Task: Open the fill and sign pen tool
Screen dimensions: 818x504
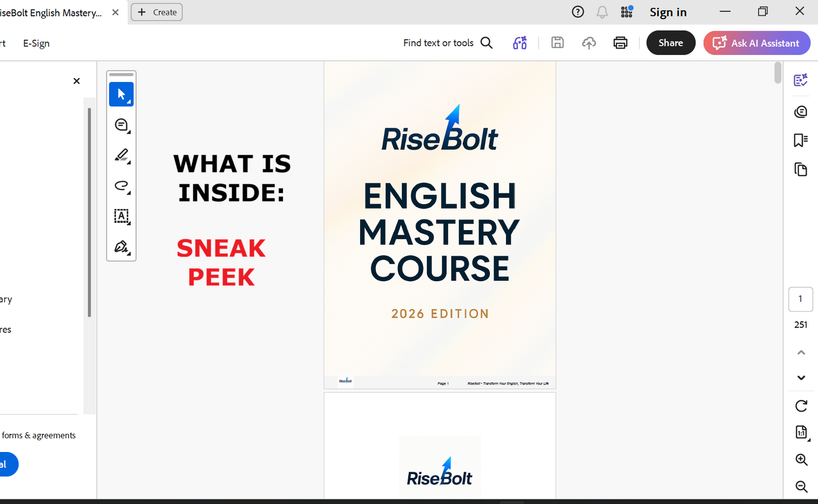Action: pos(121,247)
